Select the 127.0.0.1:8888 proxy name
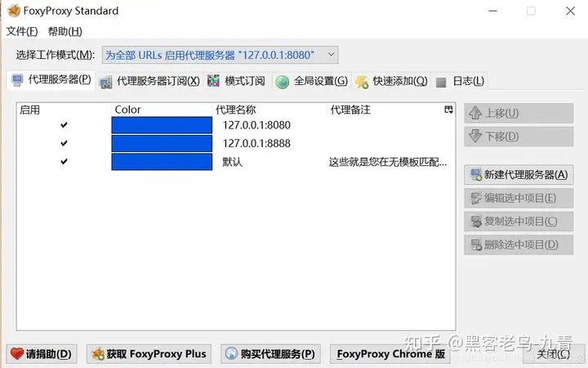This screenshot has height=368, width=588. coord(256,143)
